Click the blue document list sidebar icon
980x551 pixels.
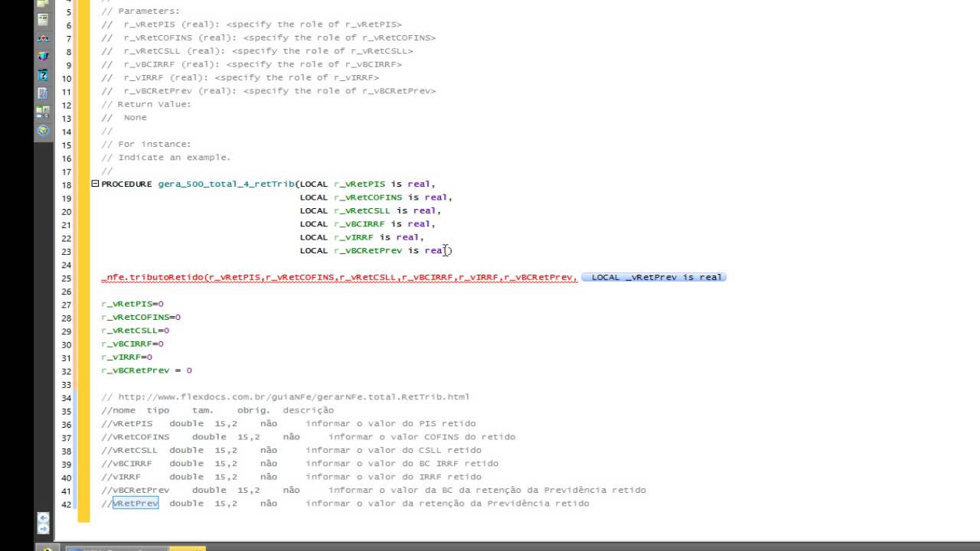(43, 93)
